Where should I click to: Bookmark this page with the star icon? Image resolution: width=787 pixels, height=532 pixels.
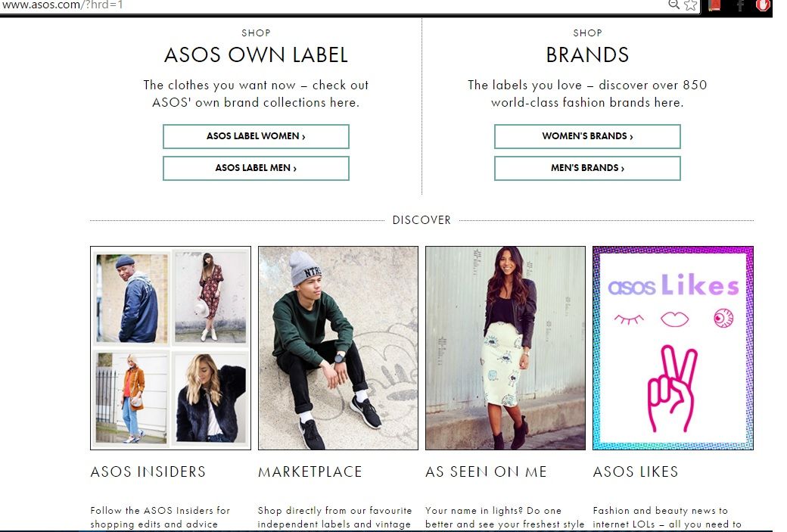click(690, 5)
